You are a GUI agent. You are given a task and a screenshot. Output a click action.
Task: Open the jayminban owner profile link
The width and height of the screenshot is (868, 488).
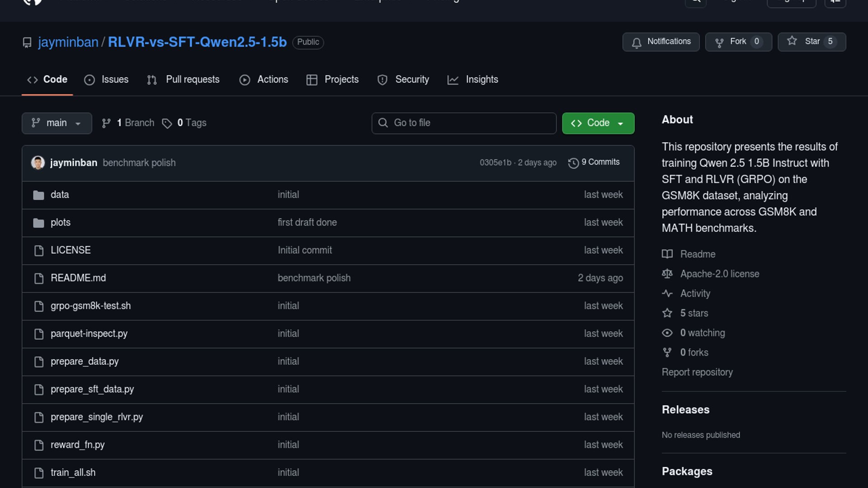point(68,42)
